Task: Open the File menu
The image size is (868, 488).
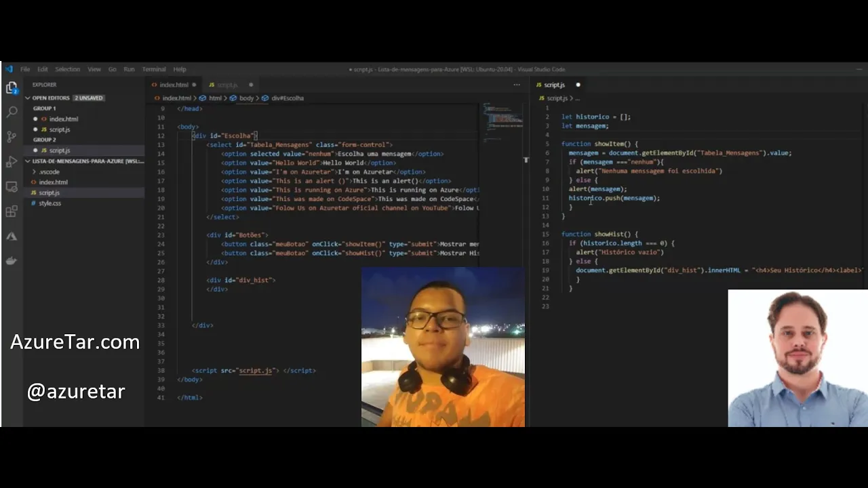Action: (x=25, y=69)
